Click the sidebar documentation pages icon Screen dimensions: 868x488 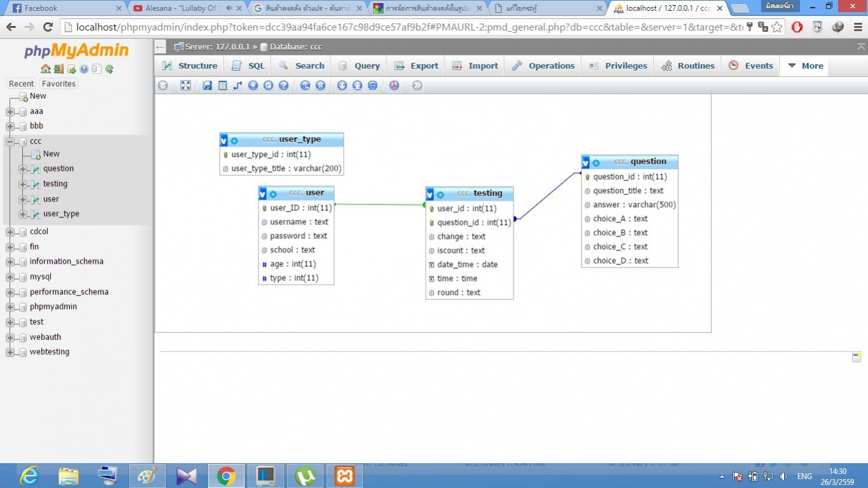tap(95, 69)
